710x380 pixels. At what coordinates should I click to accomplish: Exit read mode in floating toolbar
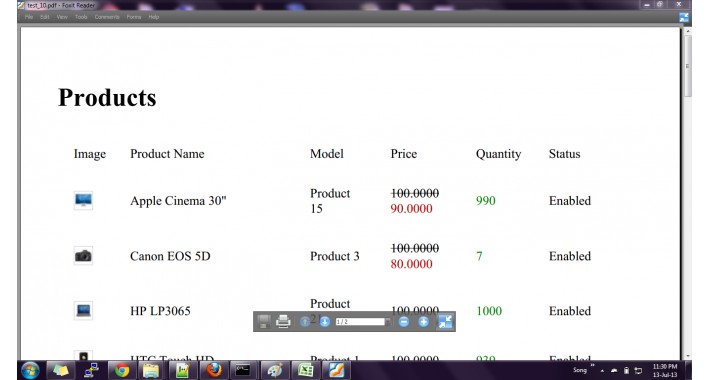coord(445,322)
